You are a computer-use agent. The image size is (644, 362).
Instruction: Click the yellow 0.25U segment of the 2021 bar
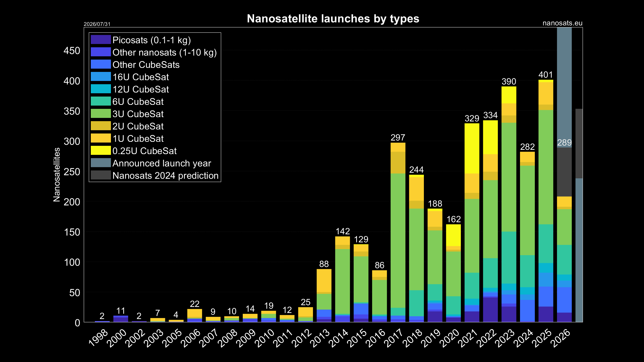(x=472, y=148)
